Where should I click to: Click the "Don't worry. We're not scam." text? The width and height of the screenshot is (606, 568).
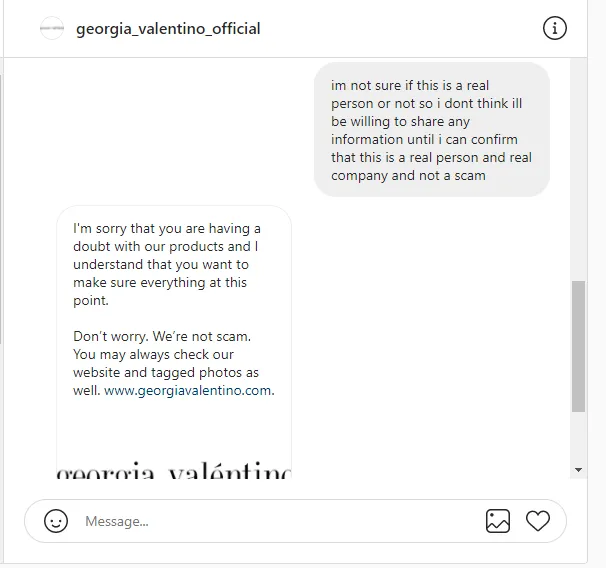point(162,336)
